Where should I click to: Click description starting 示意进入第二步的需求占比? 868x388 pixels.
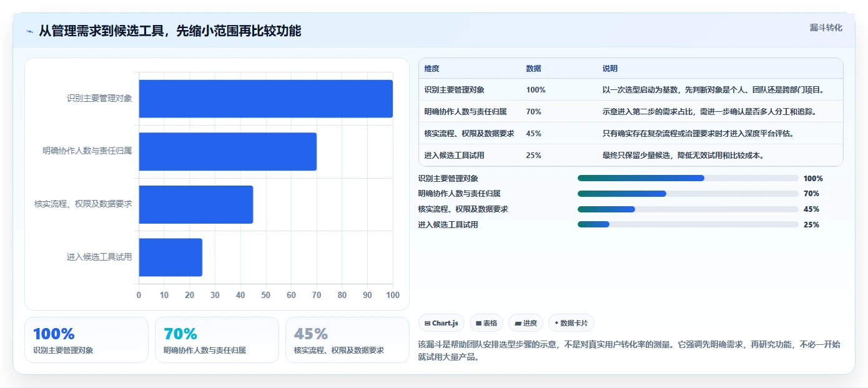point(709,112)
